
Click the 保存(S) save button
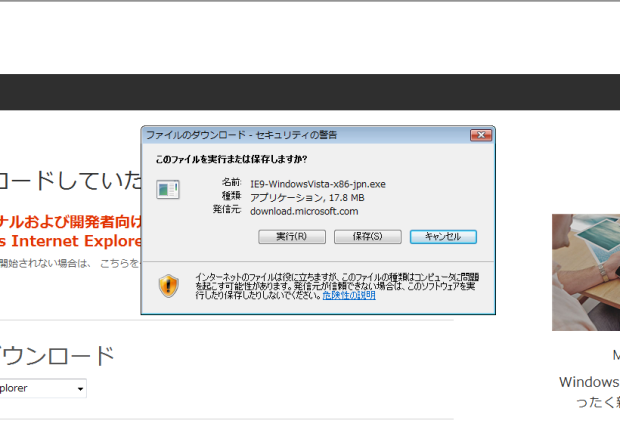click(368, 237)
